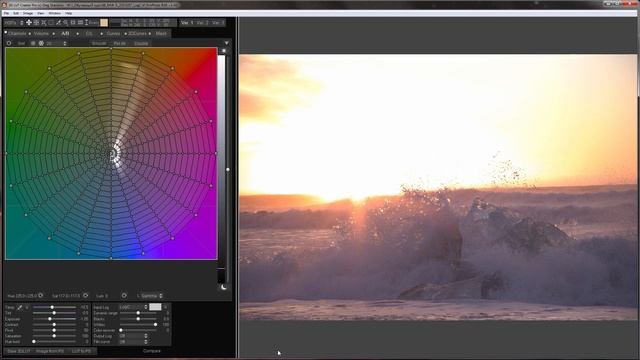Click the Pin to button
This screenshot has height=360, width=640.
pyautogui.click(x=120, y=43)
